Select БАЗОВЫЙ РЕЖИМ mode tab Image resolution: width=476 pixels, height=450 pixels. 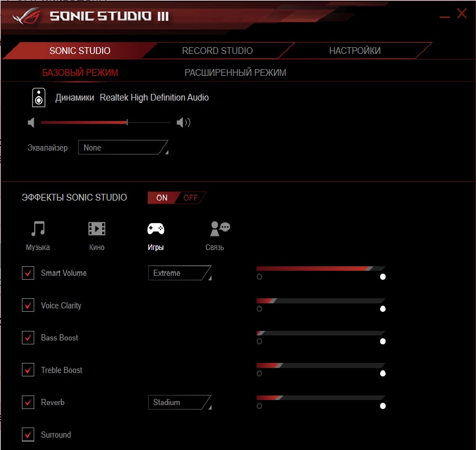pos(80,72)
